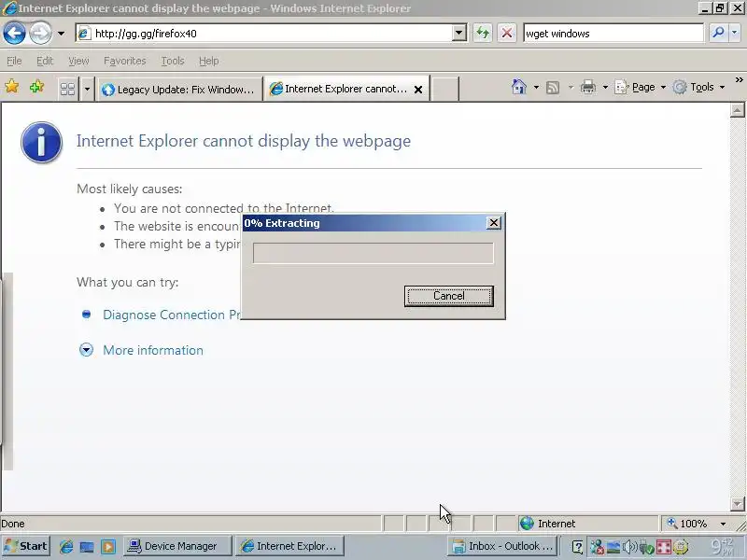Click the extraction progress bar
The image size is (747, 560).
tap(373, 253)
